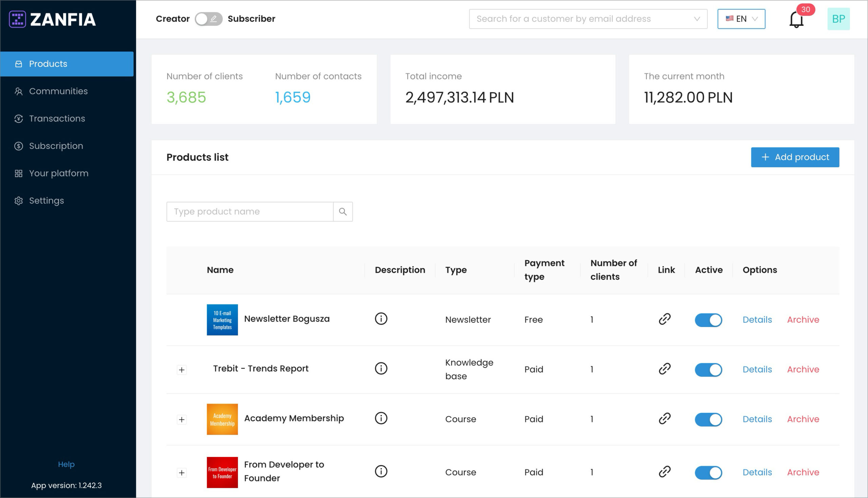Screen dimensions: 868x498
Task: Open Details for Newsletter Bogusza
Action: (x=757, y=320)
